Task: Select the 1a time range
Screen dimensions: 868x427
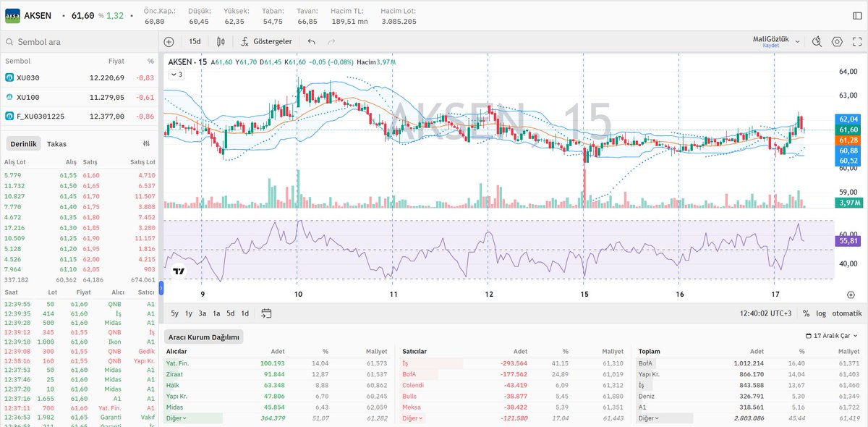Action: click(216, 313)
